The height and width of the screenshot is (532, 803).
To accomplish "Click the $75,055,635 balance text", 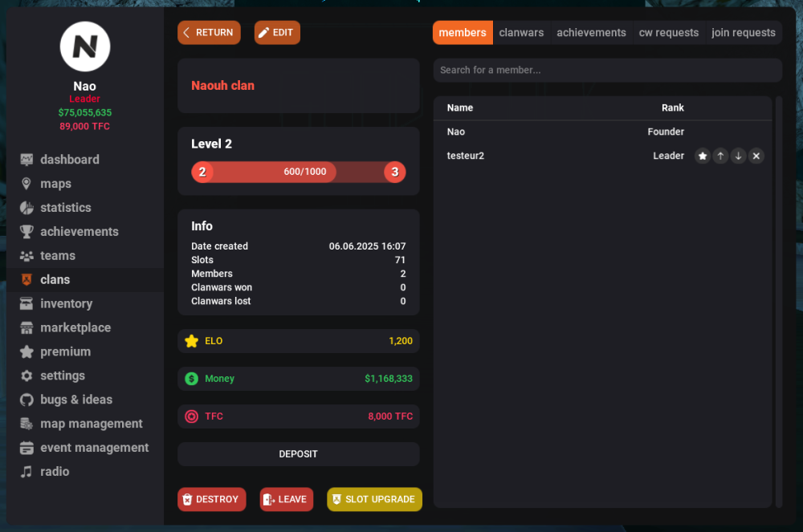I will [x=85, y=112].
